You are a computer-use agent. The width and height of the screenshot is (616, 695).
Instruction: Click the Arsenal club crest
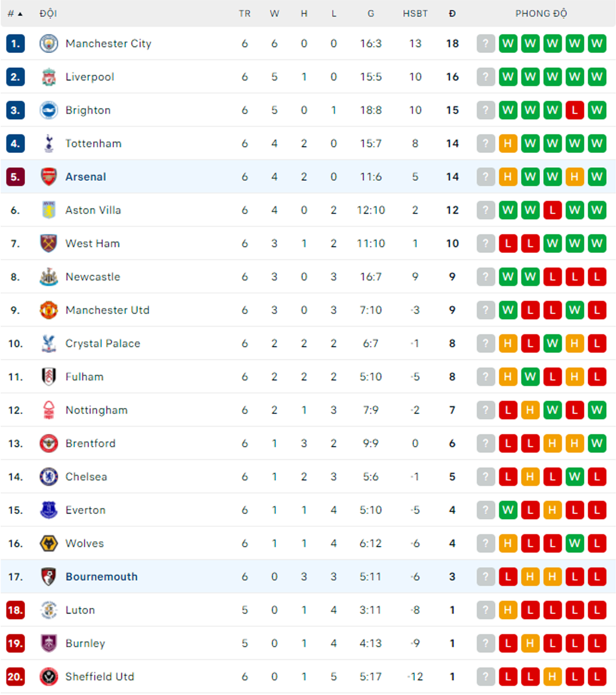click(x=49, y=177)
